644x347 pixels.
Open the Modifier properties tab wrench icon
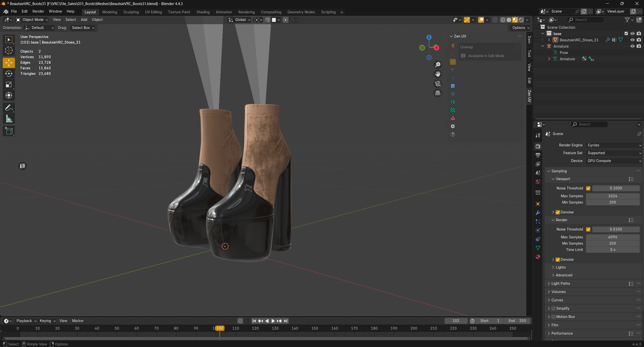pos(538,213)
